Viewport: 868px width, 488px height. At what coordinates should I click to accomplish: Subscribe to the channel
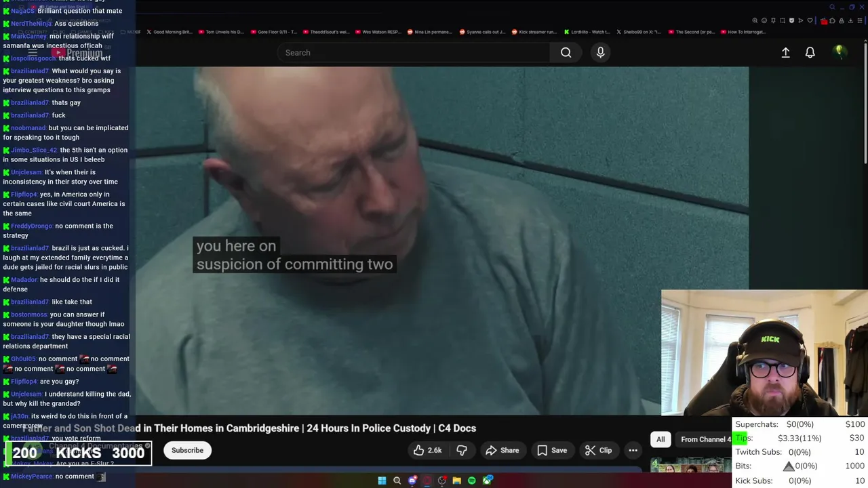pyautogui.click(x=187, y=450)
